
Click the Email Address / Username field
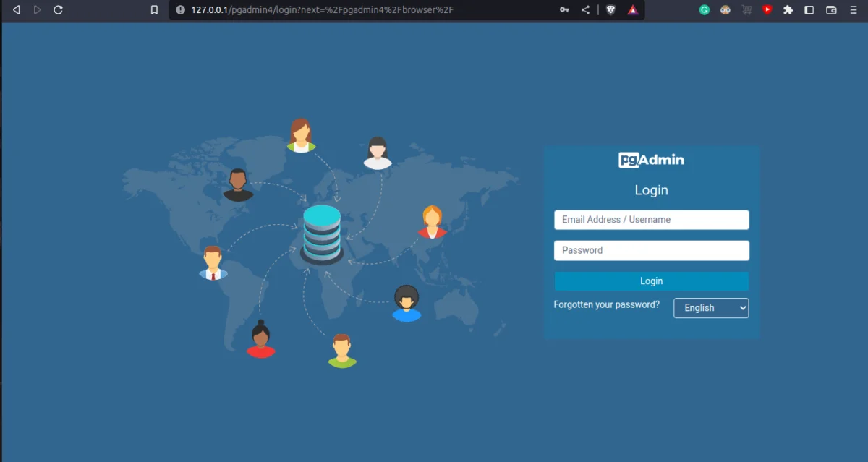click(x=651, y=219)
